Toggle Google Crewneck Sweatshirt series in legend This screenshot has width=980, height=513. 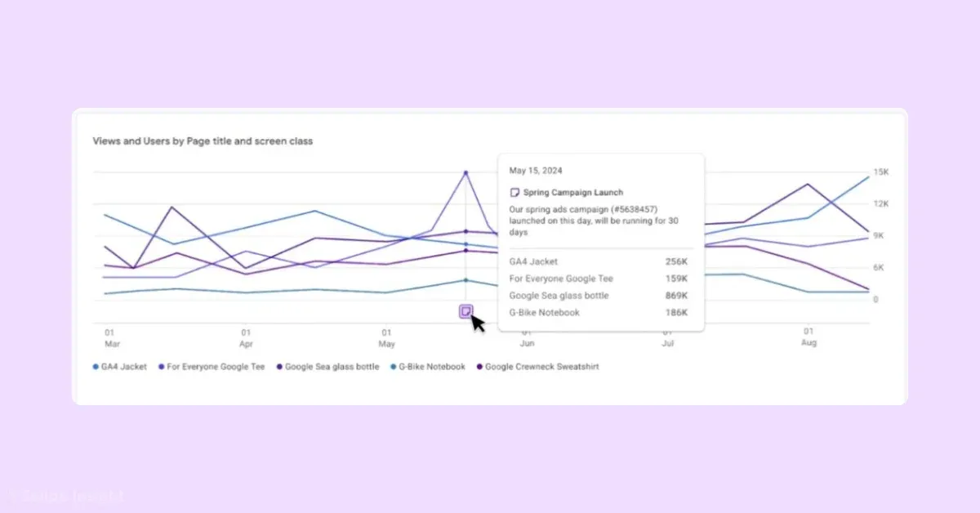(541, 368)
